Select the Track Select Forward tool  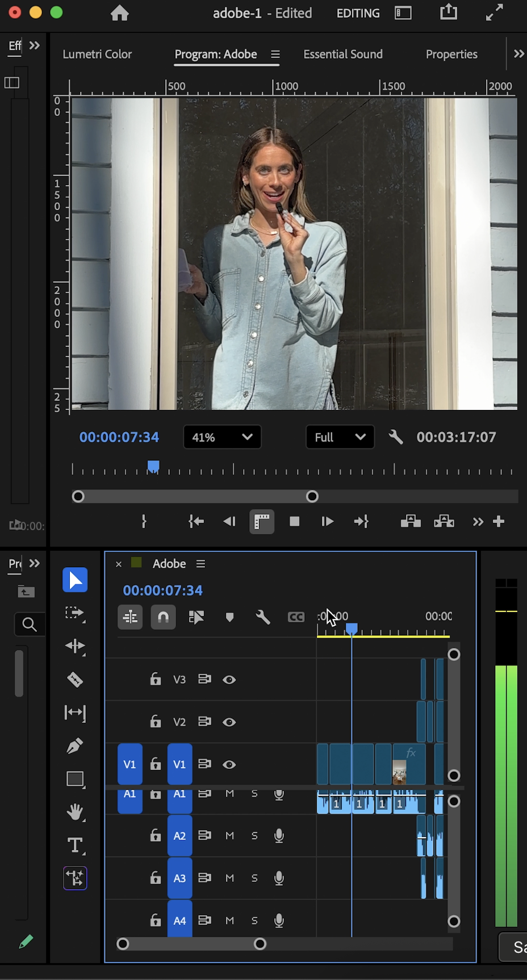click(x=75, y=613)
